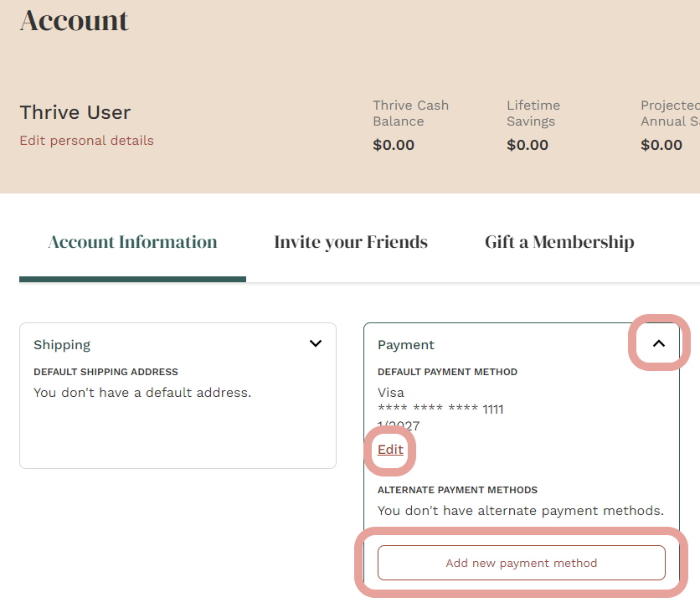Click the Account page heading
700x613 pixels.
(74, 20)
